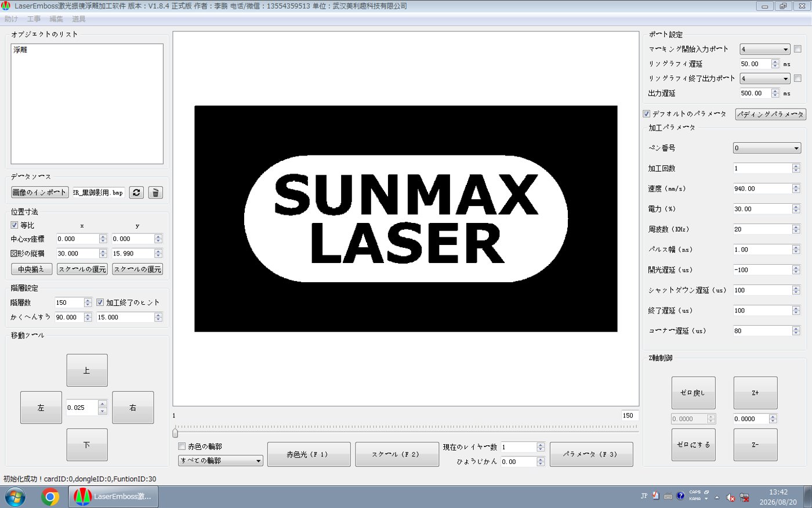The height and width of the screenshot is (508, 812).
Task: Move the object with the 上 button
Action: (87, 370)
